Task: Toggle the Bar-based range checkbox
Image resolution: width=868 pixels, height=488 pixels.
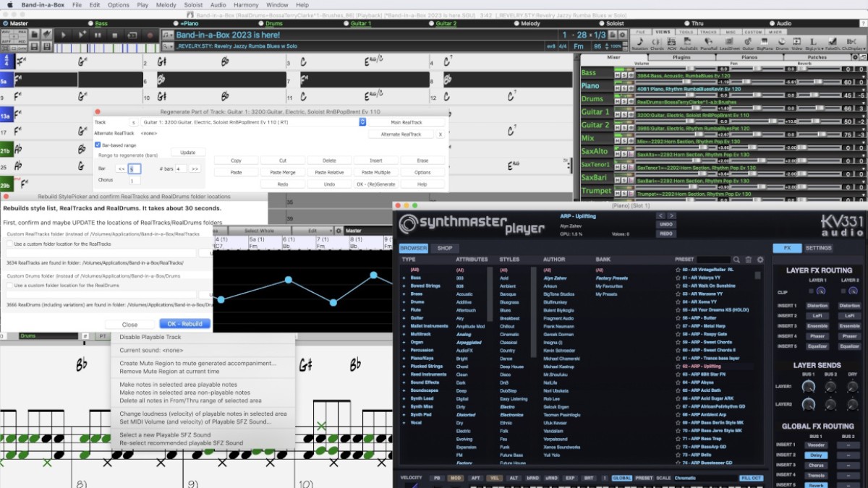Action: pyautogui.click(x=97, y=143)
